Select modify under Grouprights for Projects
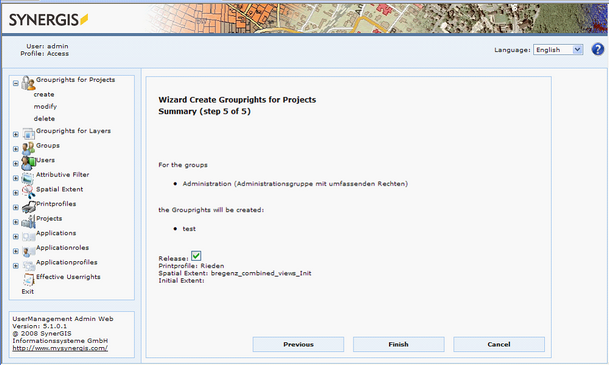609x365 pixels. (45, 106)
